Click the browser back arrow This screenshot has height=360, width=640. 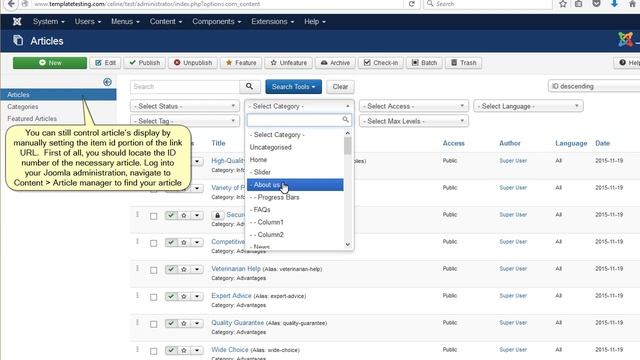11,4
